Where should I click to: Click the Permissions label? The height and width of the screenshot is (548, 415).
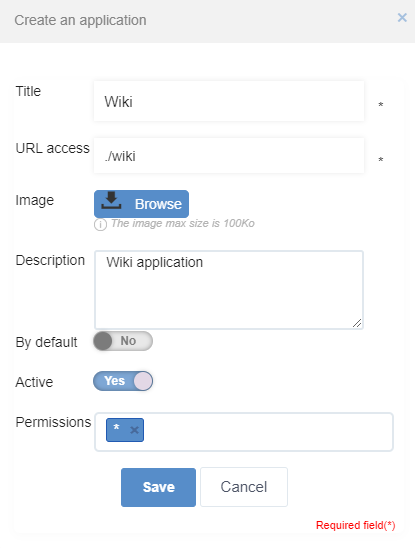click(x=53, y=422)
